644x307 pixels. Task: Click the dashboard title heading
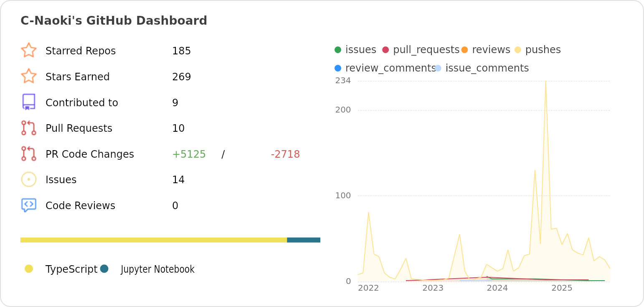click(x=114, y=21)
